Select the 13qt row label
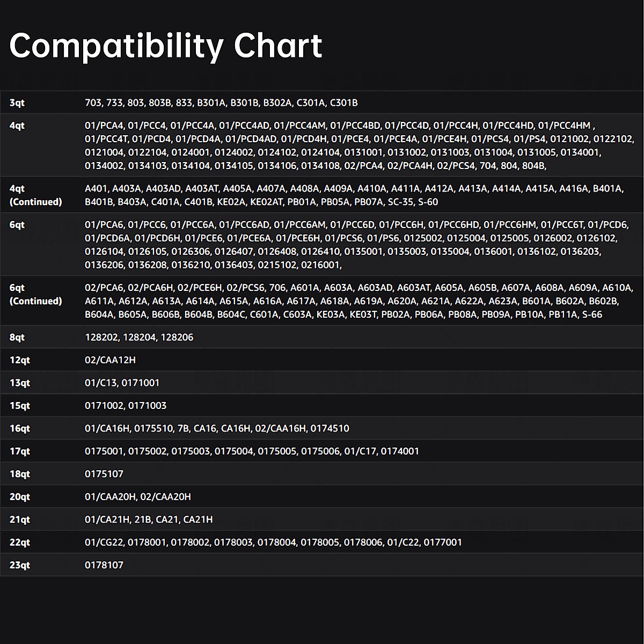 point(19,383)
